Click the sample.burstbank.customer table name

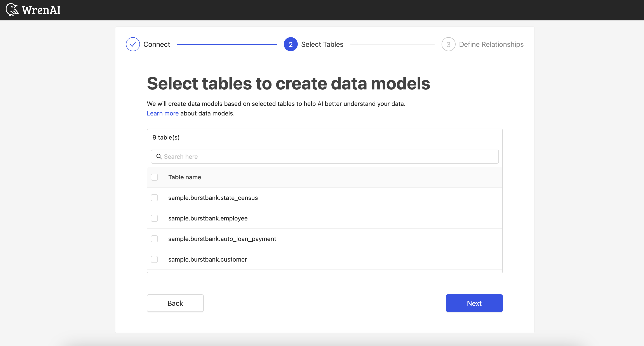coord(207,259)
